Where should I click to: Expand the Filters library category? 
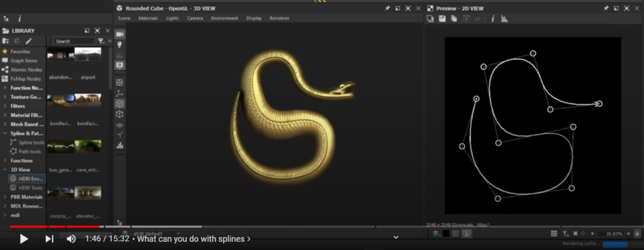(x=17, y=106)
